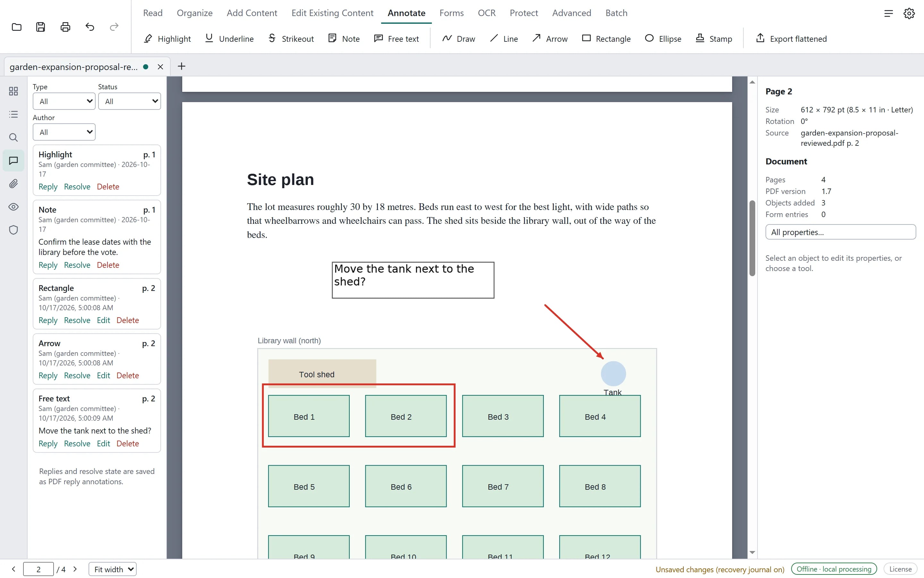The width and height of the screenshot is (924, 578).
Task: Delete the Note comment
Action: click(108, 265)
